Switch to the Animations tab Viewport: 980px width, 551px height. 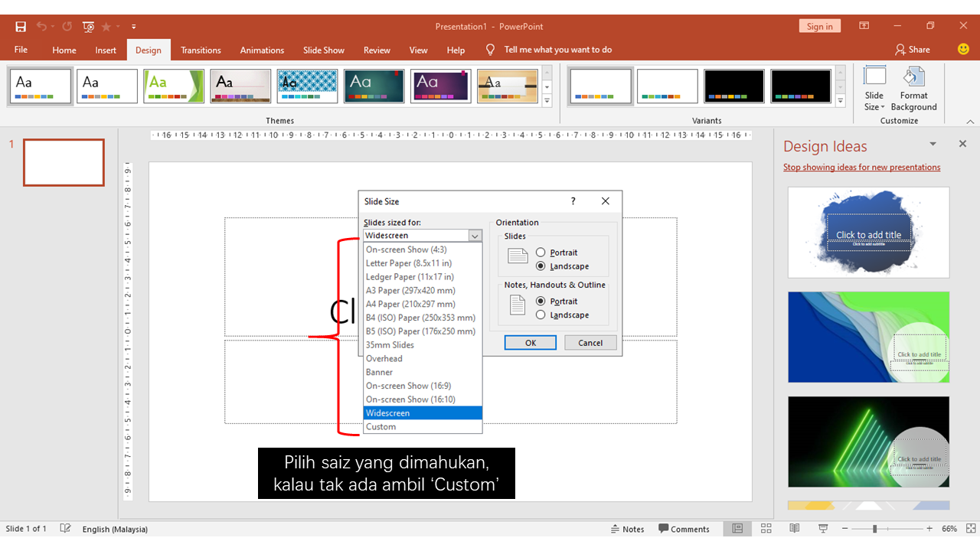pos(262,50)
